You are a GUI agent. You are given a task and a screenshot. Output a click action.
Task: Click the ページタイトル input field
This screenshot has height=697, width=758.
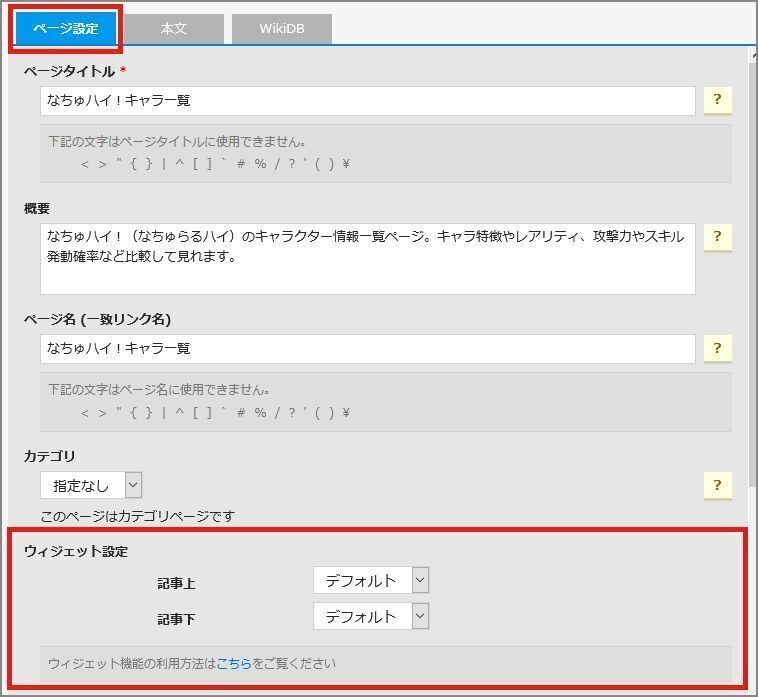[x=368, y=101]
